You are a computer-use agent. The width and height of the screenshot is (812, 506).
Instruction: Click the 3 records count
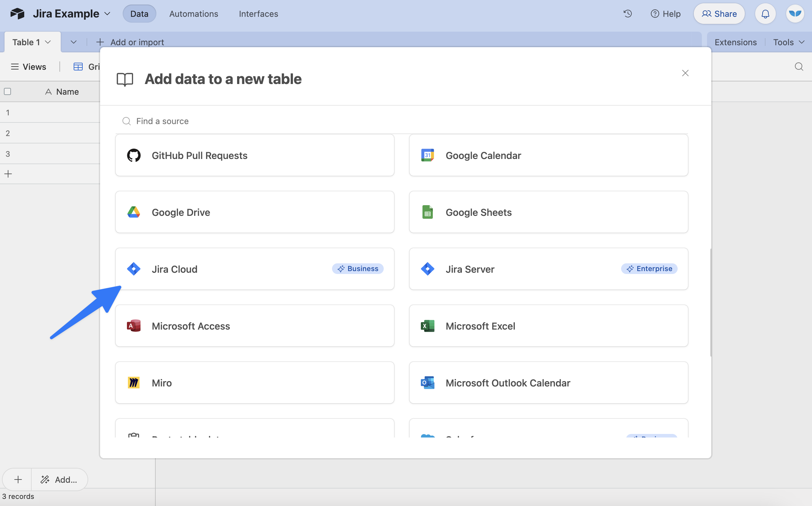(x=18, y=496)
